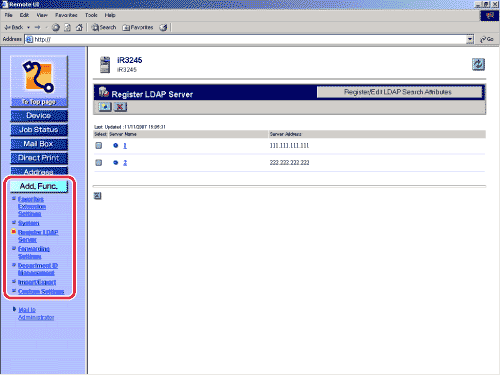The image size is (500, 375).
Task: Open the Help menu
Action: [x=110, y=15]
